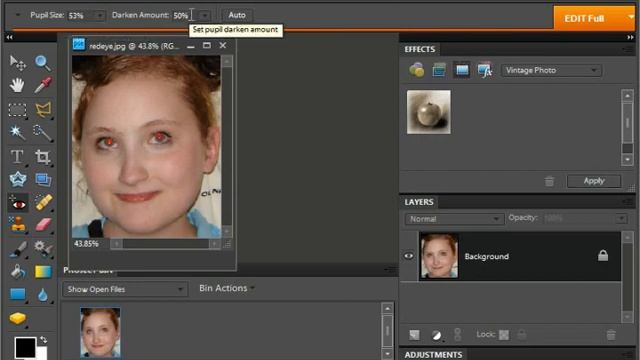Toggle lock transparent pixels in Layers
This screenshot has width=640, height=360.
[504, 335]
